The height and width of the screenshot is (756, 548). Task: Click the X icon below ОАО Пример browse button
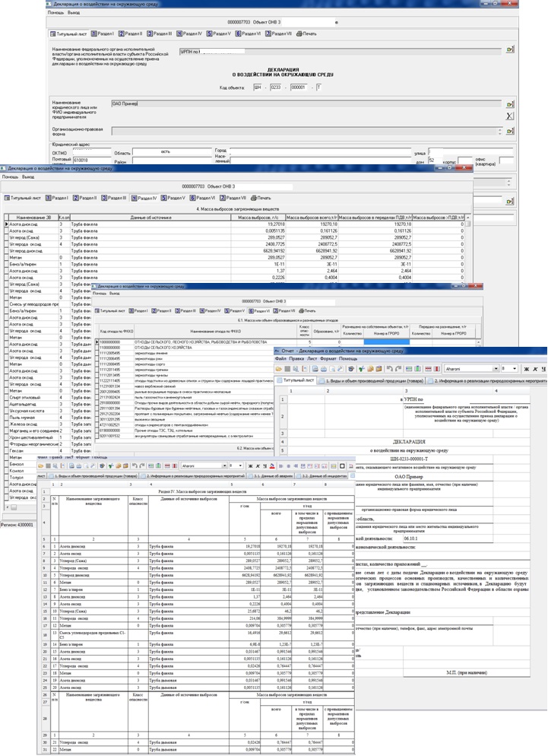[x=510, y=116]
